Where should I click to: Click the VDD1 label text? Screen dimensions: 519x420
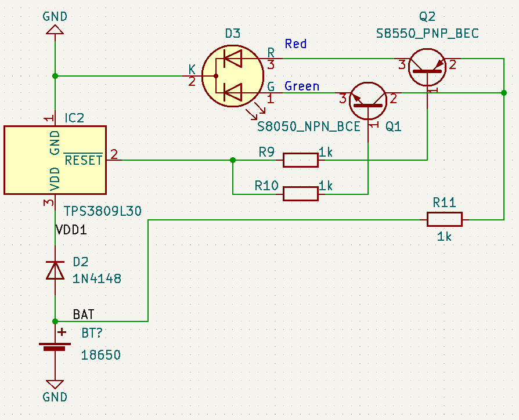click(x=70, y=230)
